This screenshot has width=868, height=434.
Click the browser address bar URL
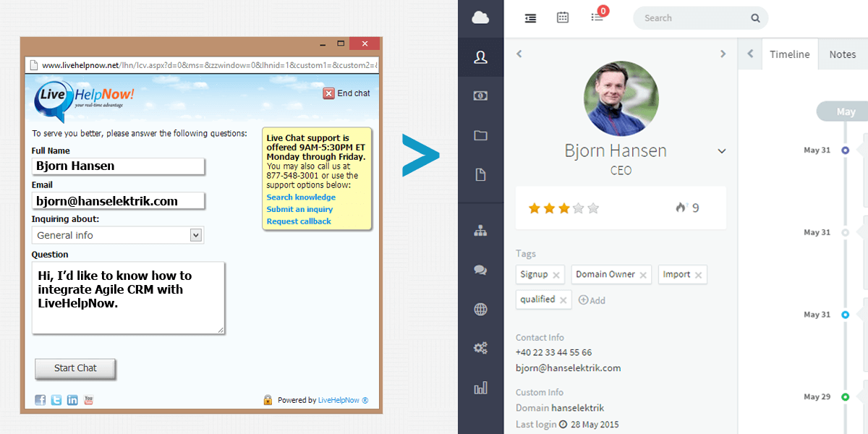(x=210, y=64)
